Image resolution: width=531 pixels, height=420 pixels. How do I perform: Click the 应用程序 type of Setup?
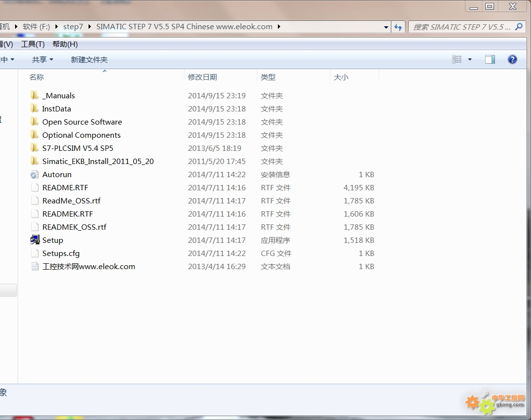275,240
